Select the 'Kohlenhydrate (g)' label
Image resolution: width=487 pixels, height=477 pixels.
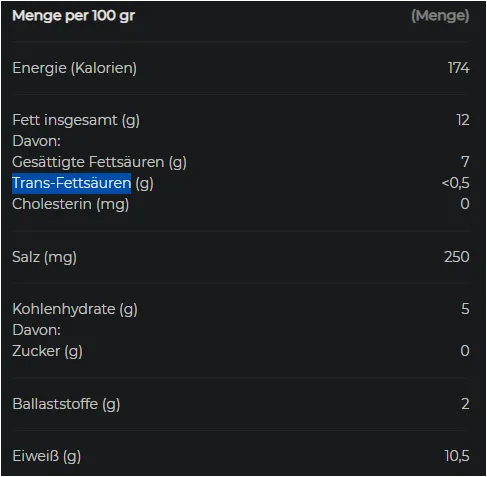[x=75, y=310]
